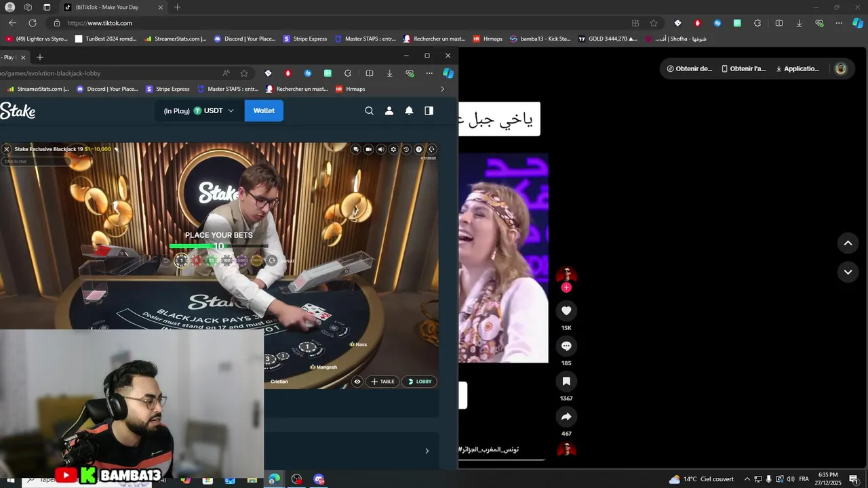868x488 pixels.
Task: Return to the LOBBY
Action: 419,382
